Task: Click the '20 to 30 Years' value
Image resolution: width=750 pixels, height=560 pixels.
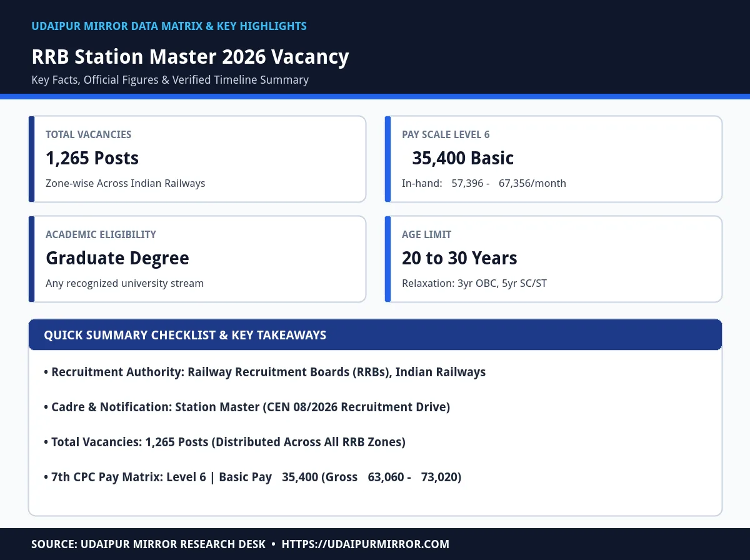Action: pos(459,258)
